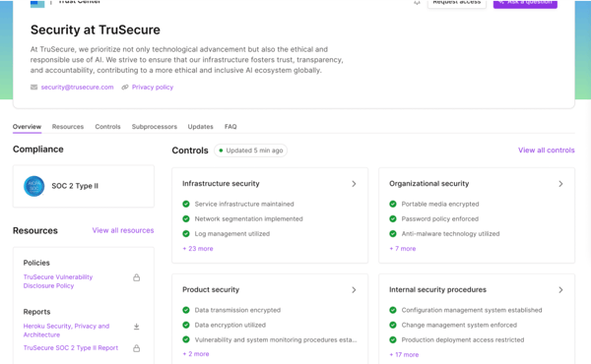Download the Heroku Security report via download icon

[x=137, y=327]
